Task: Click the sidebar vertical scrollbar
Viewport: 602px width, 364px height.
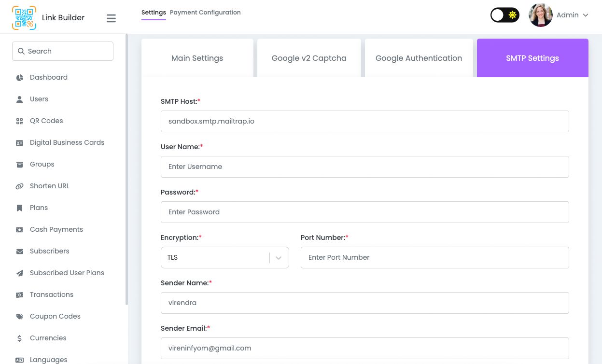Action: (126, 169)
